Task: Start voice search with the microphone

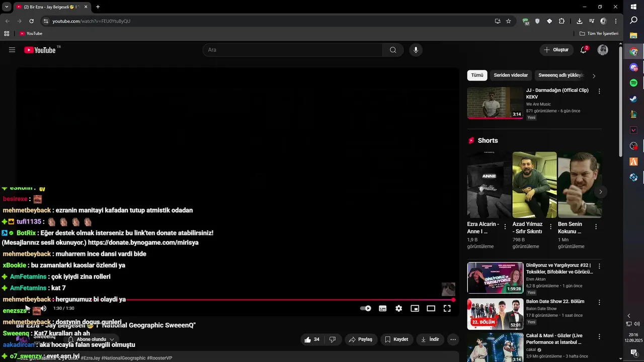Action: [416, 50]
